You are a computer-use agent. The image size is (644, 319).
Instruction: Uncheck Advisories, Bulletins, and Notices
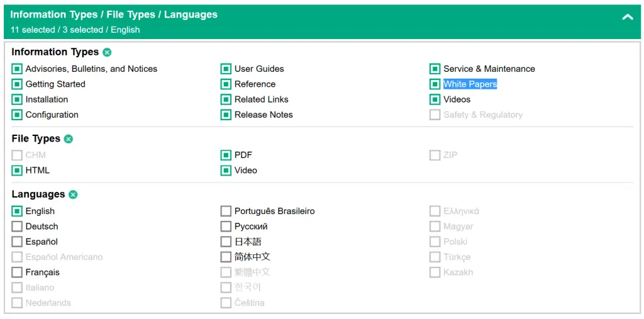tap(17, 69)
